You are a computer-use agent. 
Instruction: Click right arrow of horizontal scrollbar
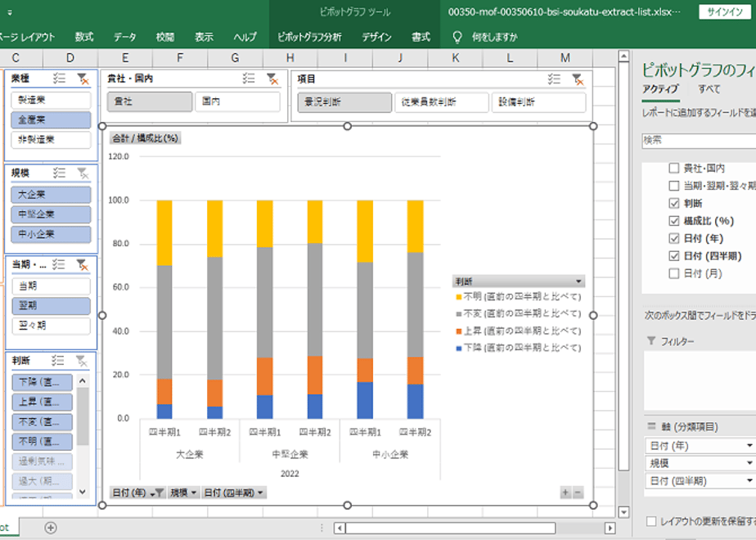(610, 528)
